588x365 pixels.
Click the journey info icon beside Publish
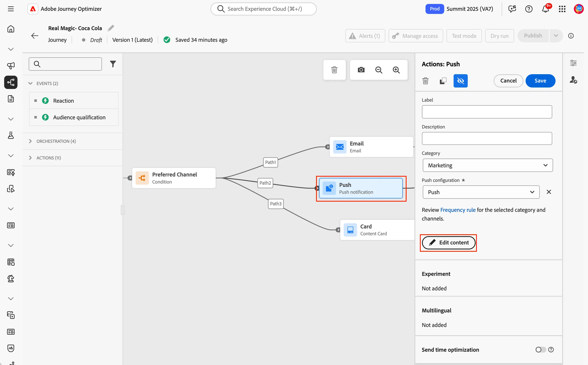pyautogui.click(x=571, y=36)
